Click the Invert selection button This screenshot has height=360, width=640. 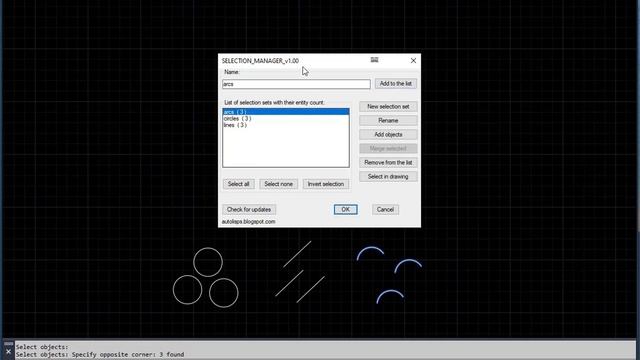point(326,184)
